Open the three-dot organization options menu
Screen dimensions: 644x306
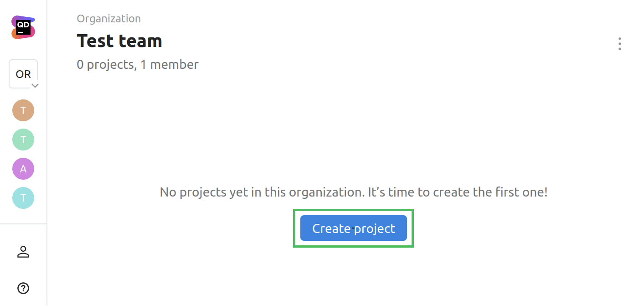tap(619, 44)
